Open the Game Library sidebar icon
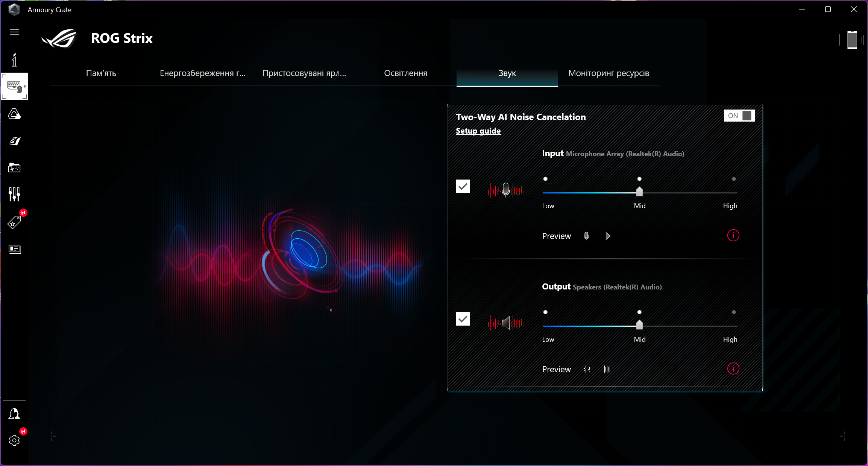This screenshot has width=868, height=466. [x=14, y=168]
